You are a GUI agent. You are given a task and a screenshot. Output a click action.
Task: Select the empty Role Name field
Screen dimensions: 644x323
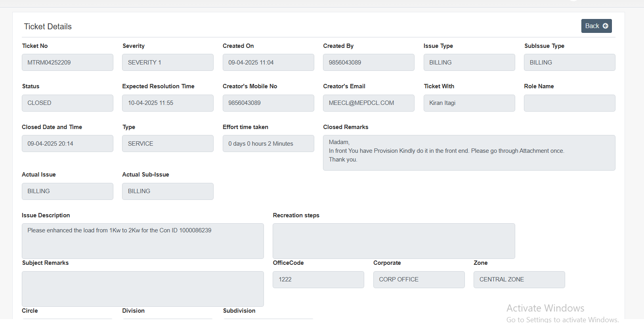pos(569,103)
